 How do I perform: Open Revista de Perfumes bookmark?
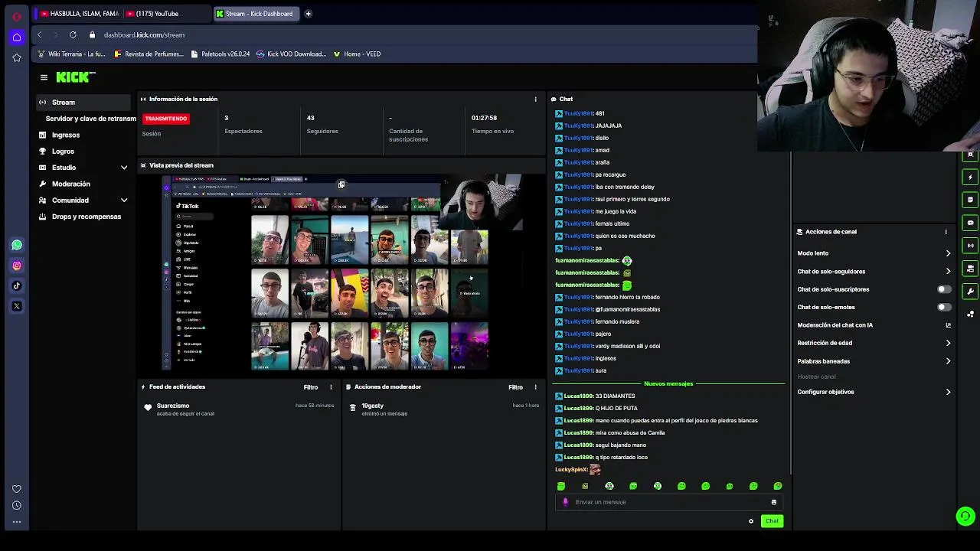click(149, 54)
